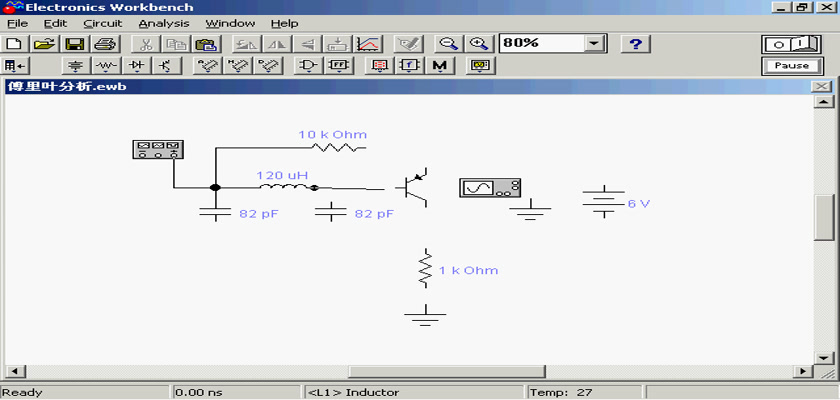Open the Controls parts bin

410,66
